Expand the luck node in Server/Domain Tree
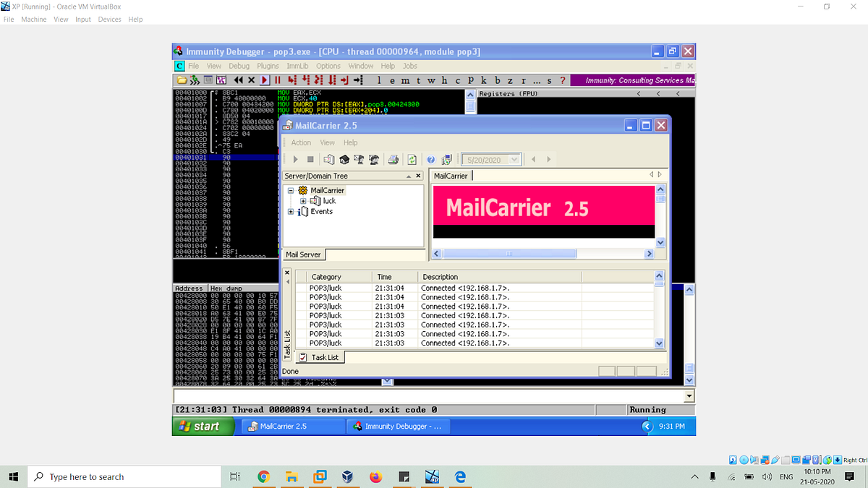 tap(304, 201)
